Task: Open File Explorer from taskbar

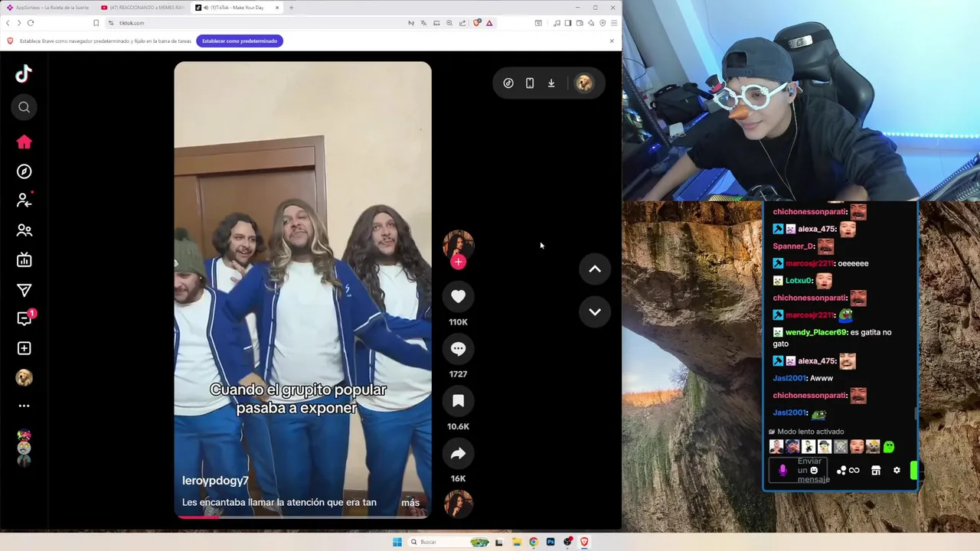Action: tap(517, 542)
